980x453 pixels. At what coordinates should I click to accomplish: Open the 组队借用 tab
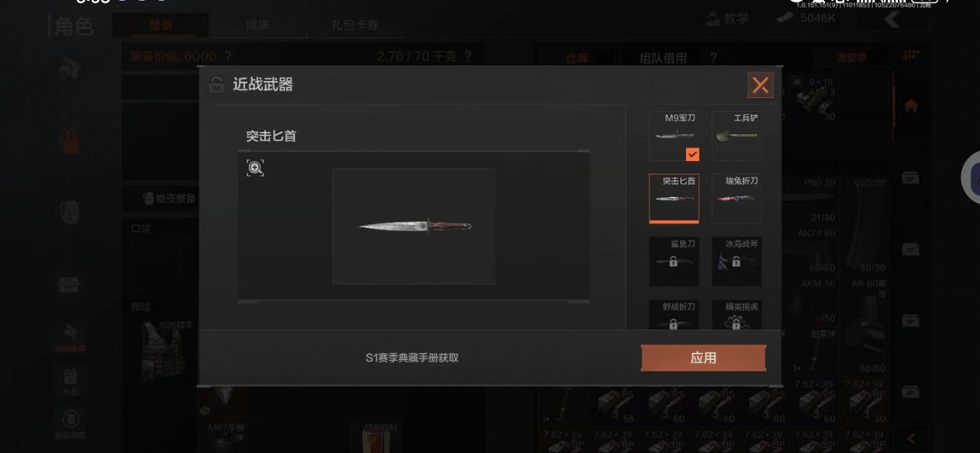tap(663, 58)
